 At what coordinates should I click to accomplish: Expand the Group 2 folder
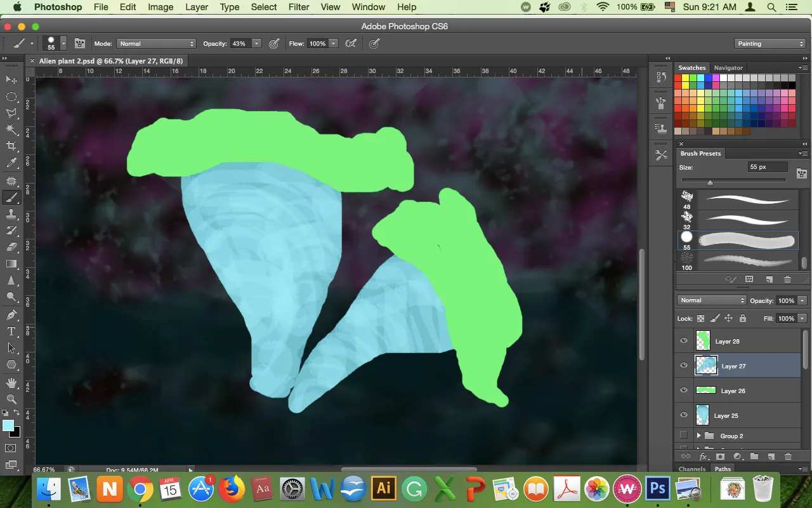pos(698,436)
